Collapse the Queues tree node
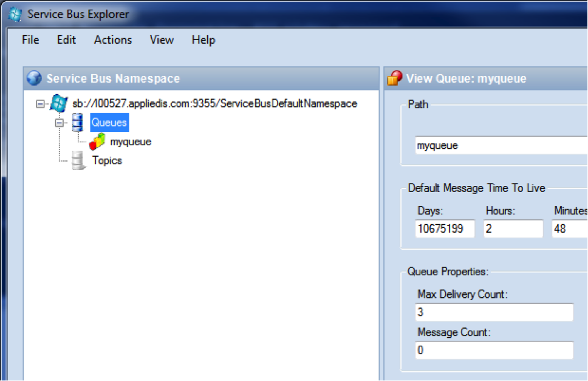Viewport: 588px width, 381px height. click(x=60, y=123)
